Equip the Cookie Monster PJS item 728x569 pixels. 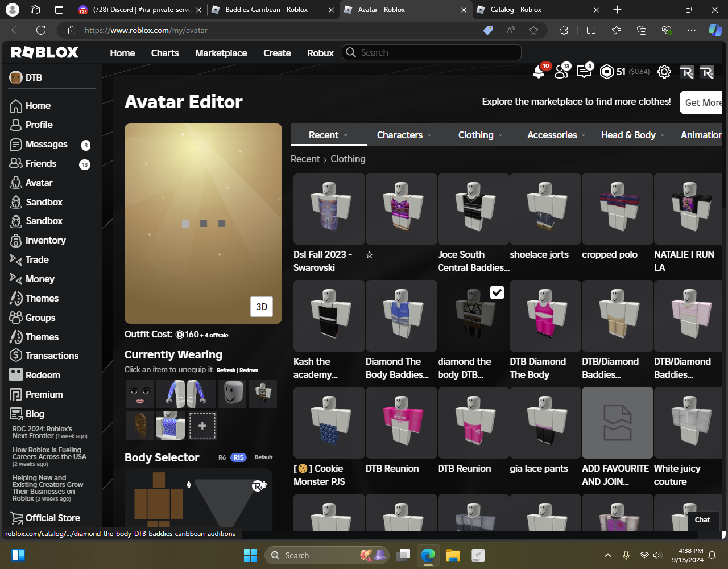tap(329, 423)
